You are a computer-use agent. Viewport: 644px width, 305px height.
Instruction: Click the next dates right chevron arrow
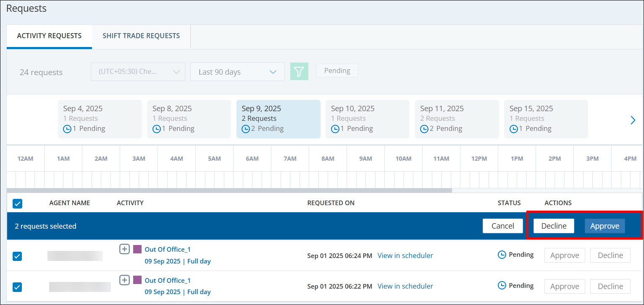tap(633, 120)
